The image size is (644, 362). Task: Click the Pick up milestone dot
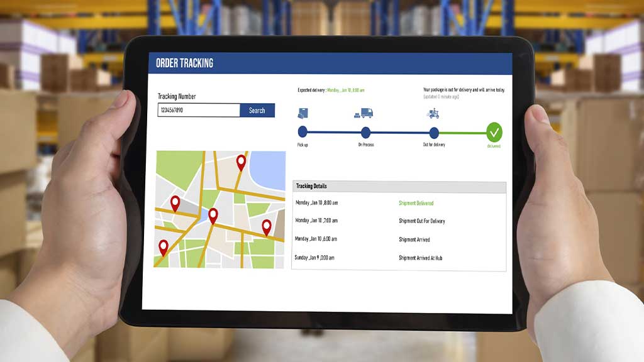[x=303, y=133]
